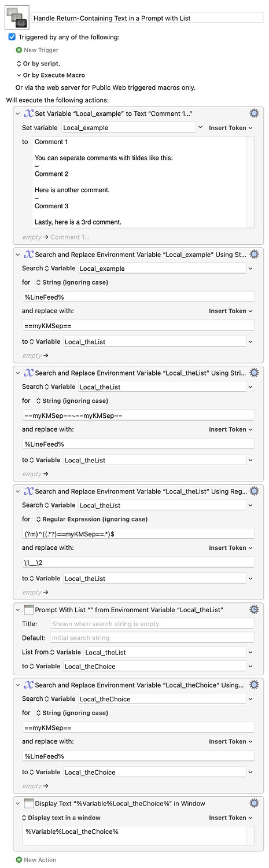
Task: Open Insert Token in Display Text action
Action: coord(230,818)
